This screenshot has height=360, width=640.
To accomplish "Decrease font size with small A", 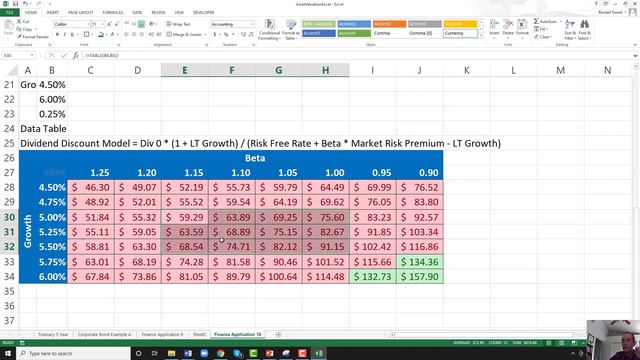I will tap(117, 24).
